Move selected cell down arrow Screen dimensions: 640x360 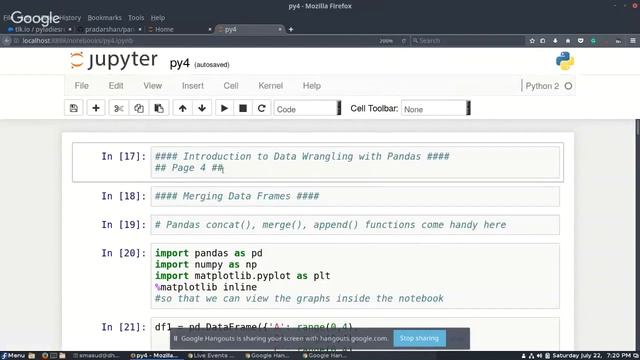pyautogui.click(x=202, y=108)
